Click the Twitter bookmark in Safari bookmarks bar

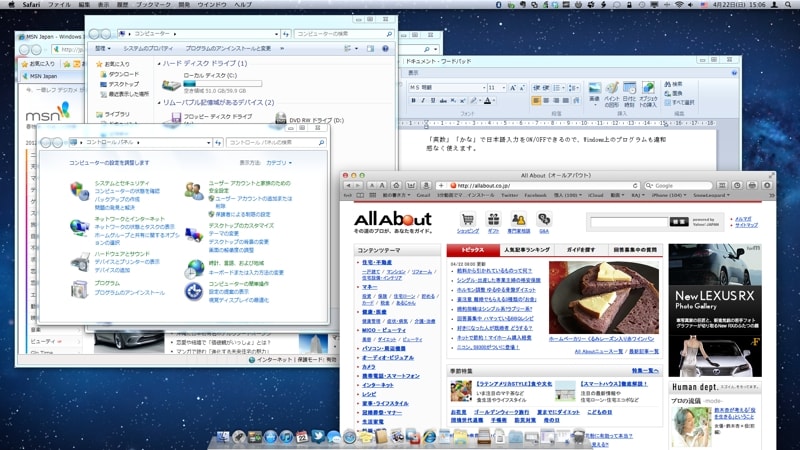tap(509, 195)
